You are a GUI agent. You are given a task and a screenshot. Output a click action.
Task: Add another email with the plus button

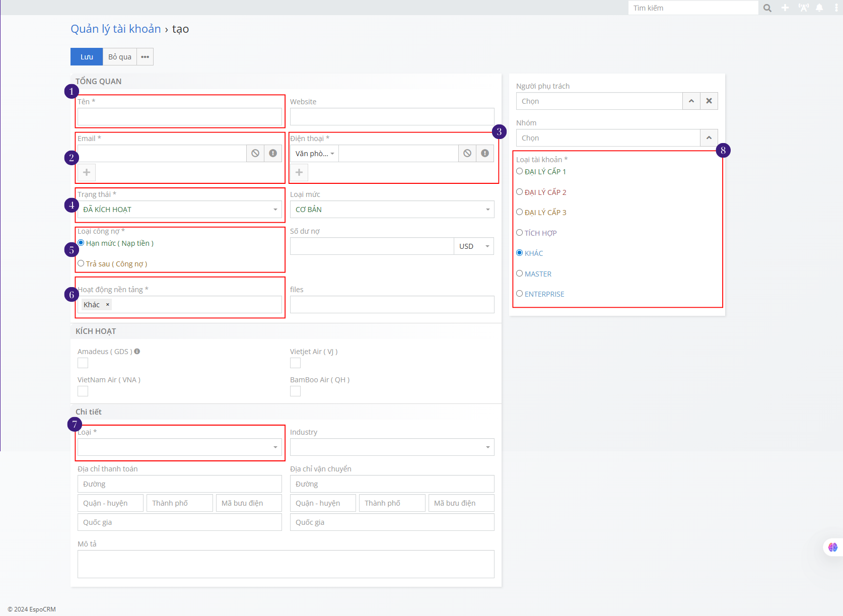[x=87, y=172]
